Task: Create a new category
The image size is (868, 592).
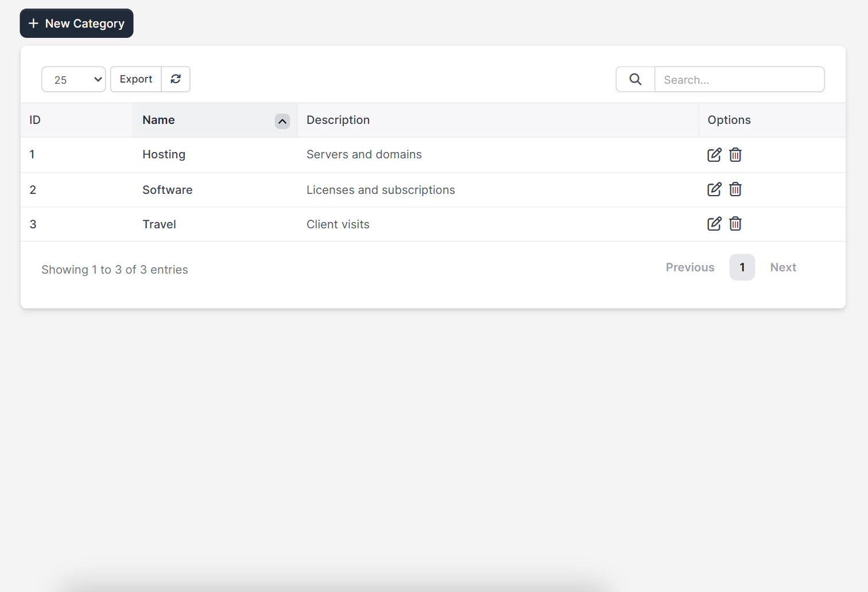Action: click(x=76, y=24)
